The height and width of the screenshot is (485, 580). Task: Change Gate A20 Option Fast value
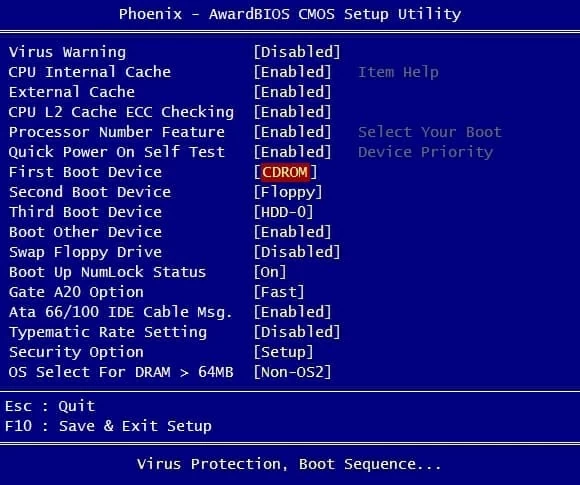(x=279, y=292)
